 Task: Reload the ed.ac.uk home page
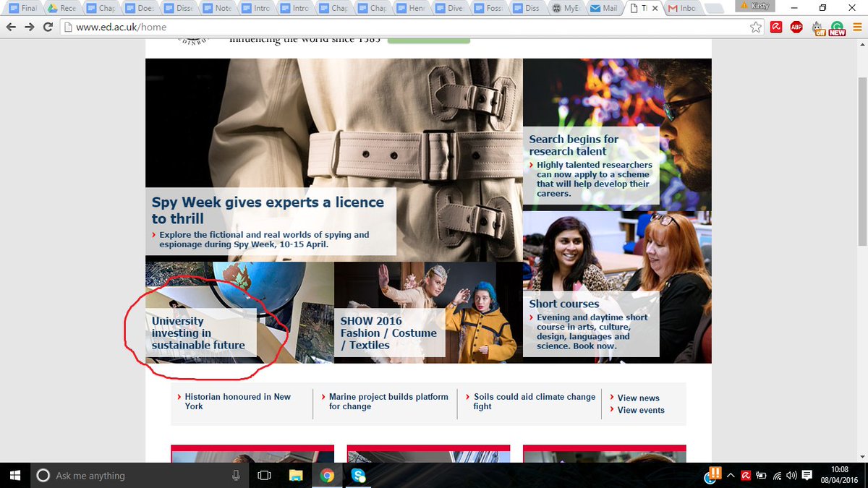click(48, 27)
